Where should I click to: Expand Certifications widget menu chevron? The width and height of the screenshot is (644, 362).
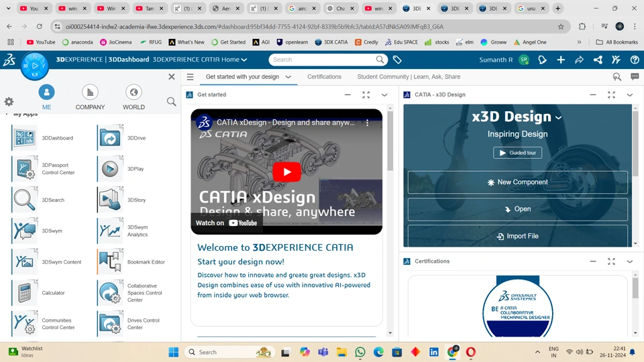click(630, 261)
